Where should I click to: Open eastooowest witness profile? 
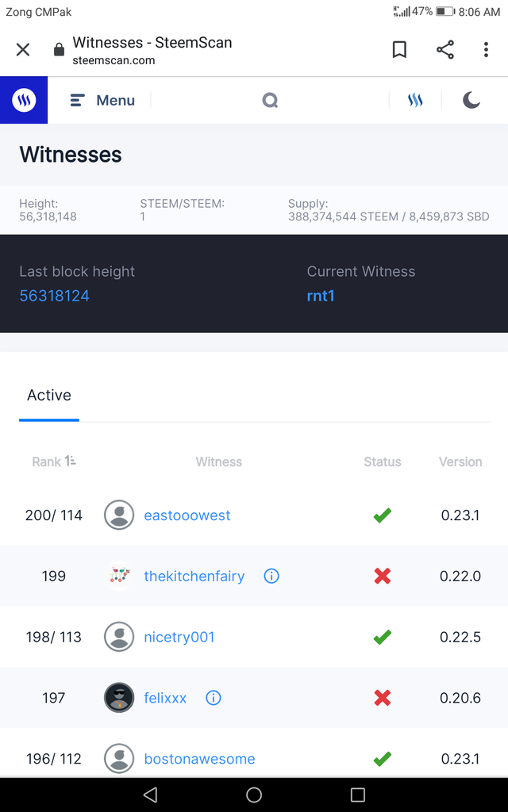click(187, 515)
